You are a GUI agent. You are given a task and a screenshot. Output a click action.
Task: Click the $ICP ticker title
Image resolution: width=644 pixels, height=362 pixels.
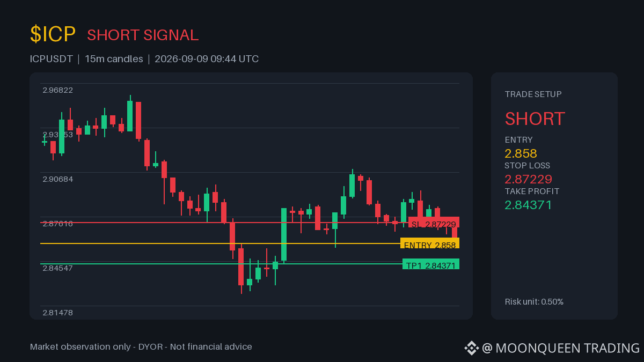point(53,34)
